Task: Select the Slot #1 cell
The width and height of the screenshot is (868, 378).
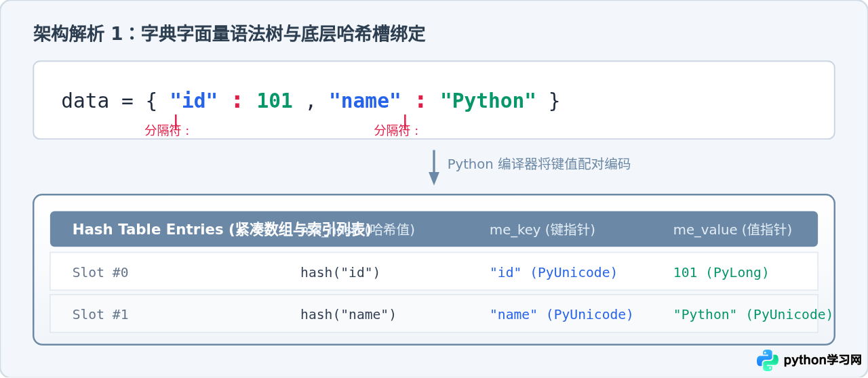Action: click(x=100, y=314)
